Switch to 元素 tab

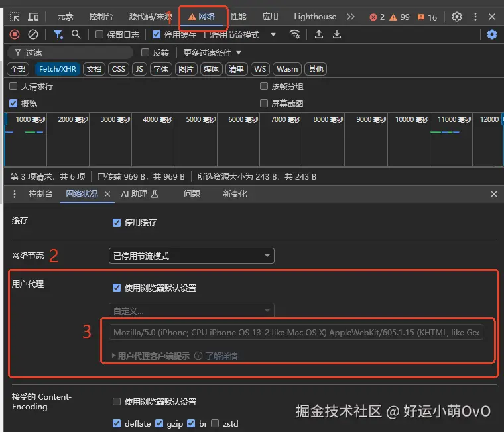click(65, 17)
